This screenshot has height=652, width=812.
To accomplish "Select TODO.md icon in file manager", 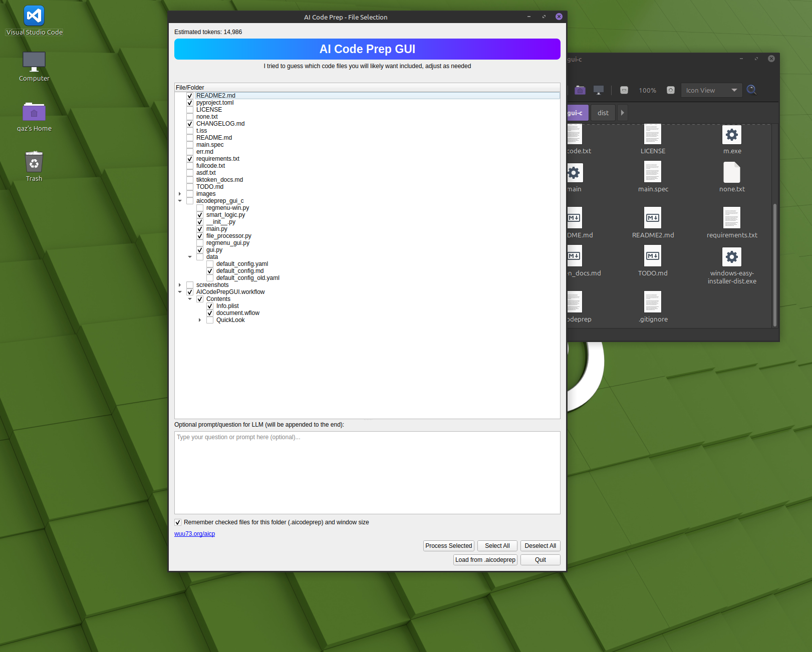I will click(x=653, y=256).
